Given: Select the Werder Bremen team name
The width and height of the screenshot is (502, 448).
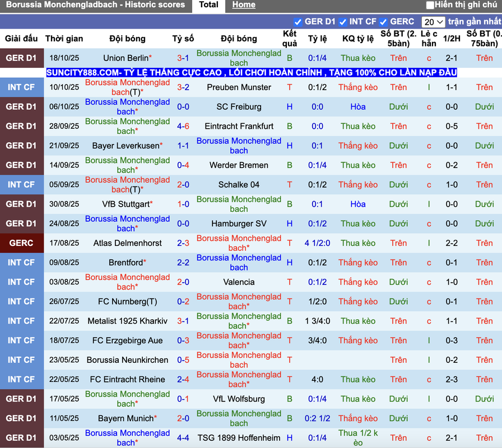Looking at the screenshot, I should tap(239, 165).
